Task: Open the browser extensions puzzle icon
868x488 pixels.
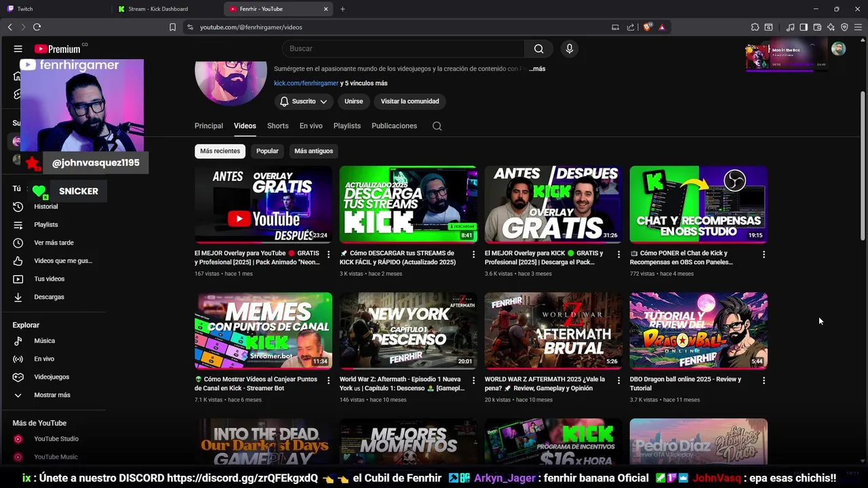Action: 755,27
